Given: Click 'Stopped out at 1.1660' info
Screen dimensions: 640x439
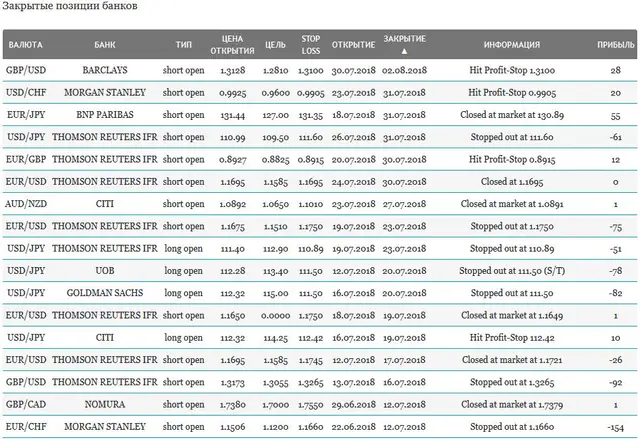Looking at the screenshot, I should coord(512,427).
